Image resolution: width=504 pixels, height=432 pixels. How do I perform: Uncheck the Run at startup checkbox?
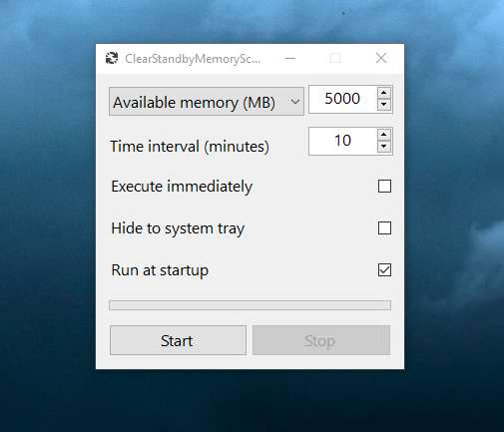384,270
